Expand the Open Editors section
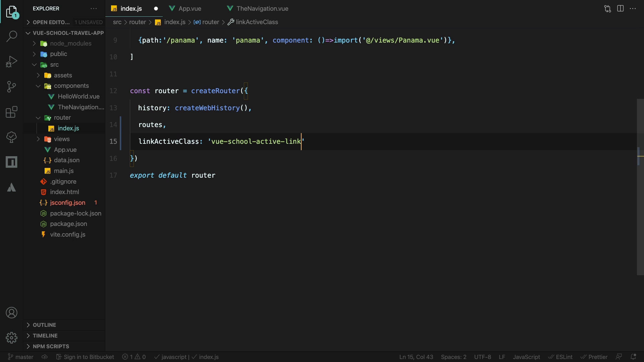 tap(64, 22)
